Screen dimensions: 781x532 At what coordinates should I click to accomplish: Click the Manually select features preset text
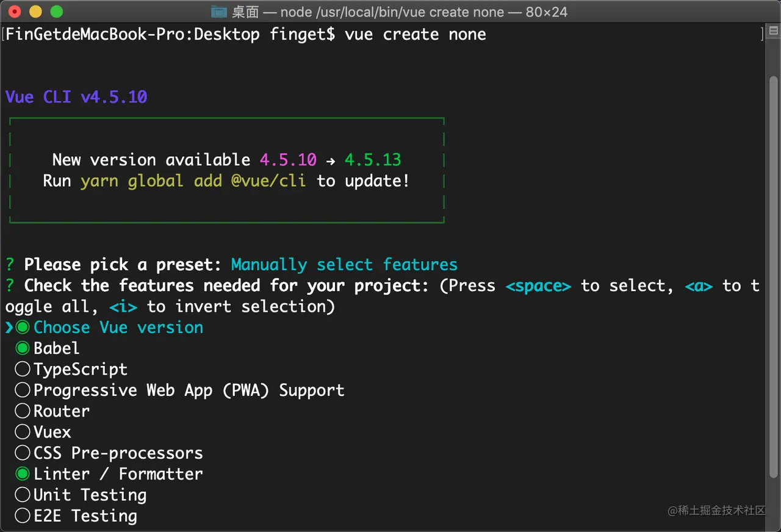tap(344, 265)
